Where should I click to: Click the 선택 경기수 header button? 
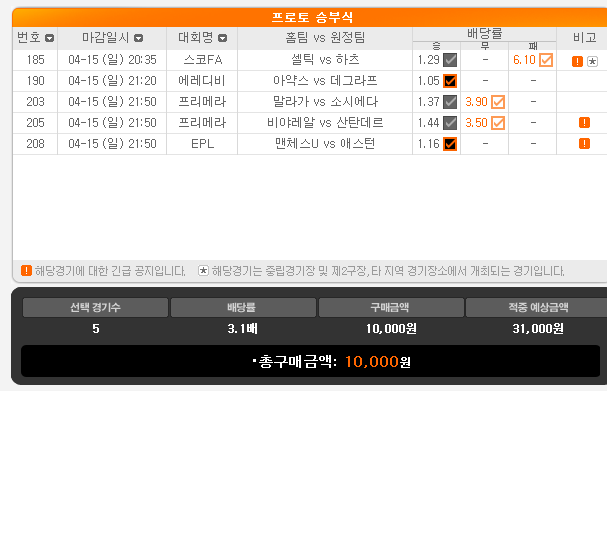(95, 308)
